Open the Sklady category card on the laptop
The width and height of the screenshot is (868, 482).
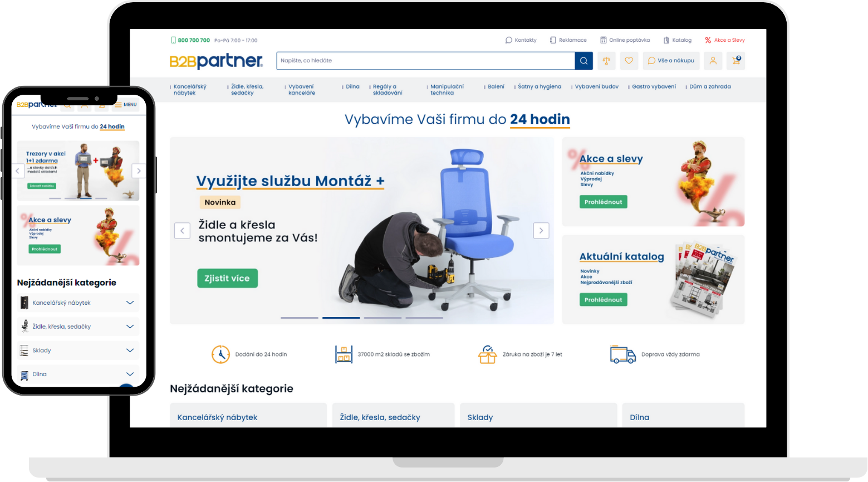[x=538, y=415]
